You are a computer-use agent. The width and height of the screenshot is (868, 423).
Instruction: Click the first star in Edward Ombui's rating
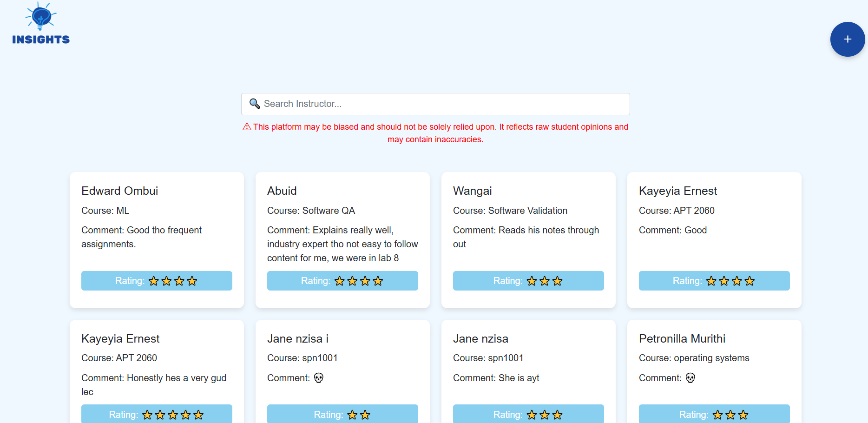[x=153, y=281]
